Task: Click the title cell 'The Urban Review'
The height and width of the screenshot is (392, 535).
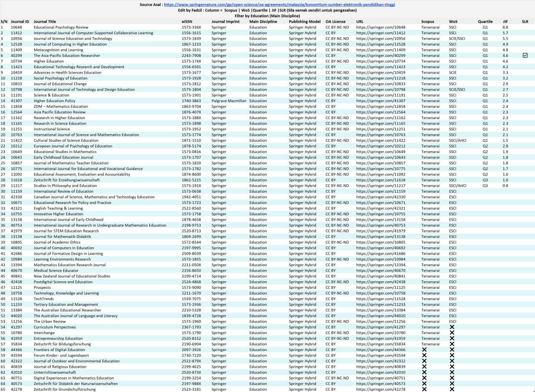Action: point(50,321)
